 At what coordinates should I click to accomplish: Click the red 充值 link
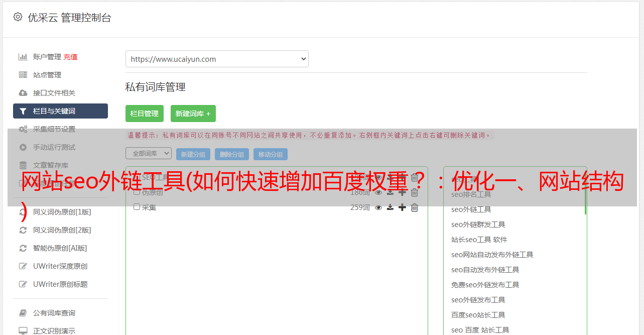click(x=70, y=57)
